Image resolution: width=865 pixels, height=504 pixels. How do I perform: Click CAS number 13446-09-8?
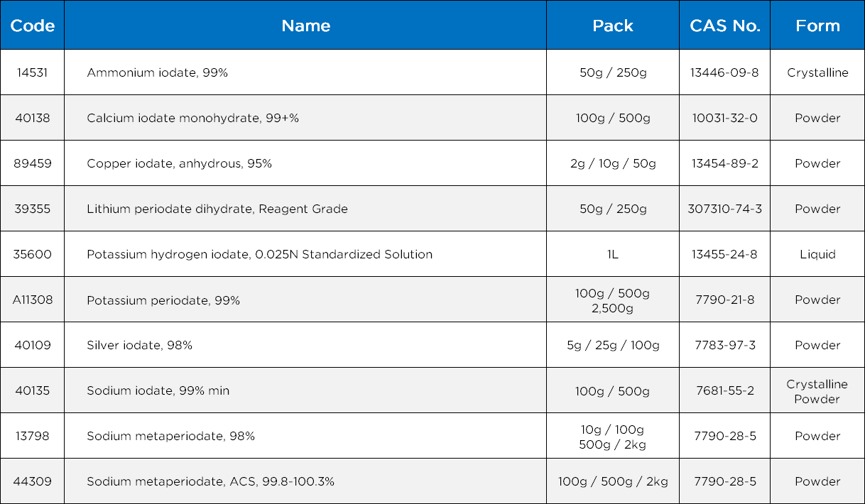coord(724,72)
